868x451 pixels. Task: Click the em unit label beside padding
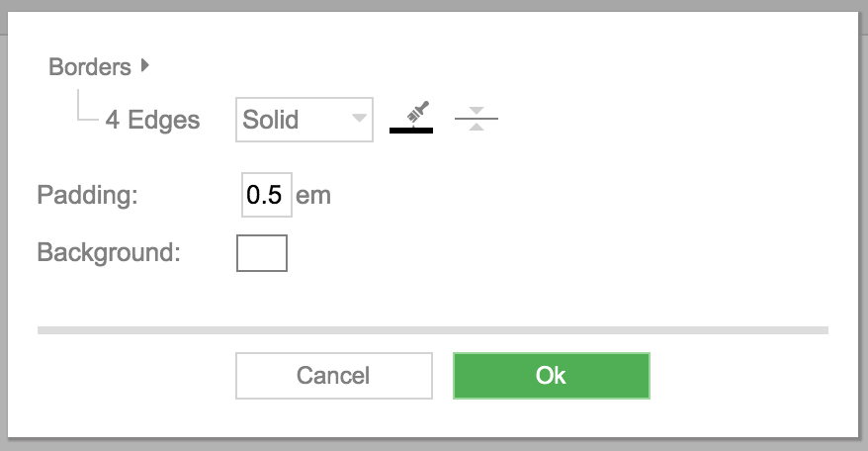point(313,196)
